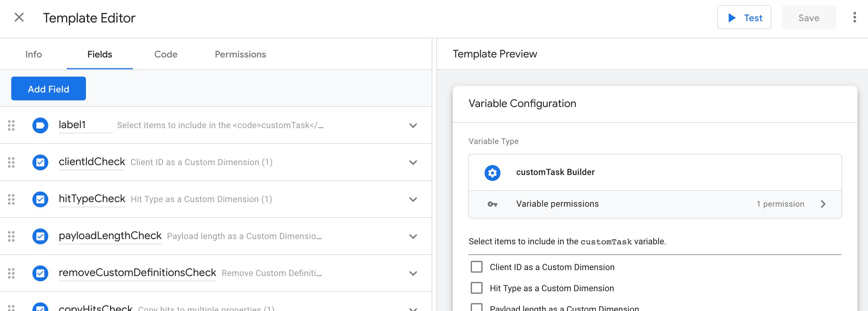868x311 pixels.
Task: Click the Add Field button
Action: [x=49, y=89]
